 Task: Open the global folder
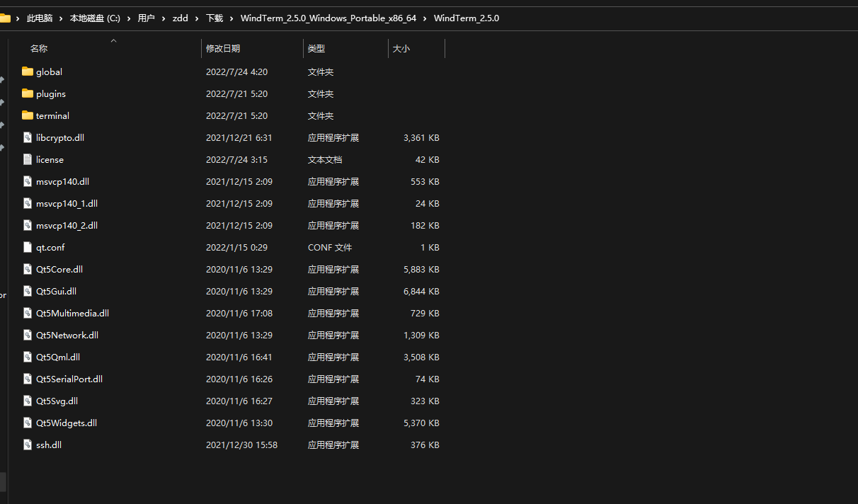coord(49,71)
